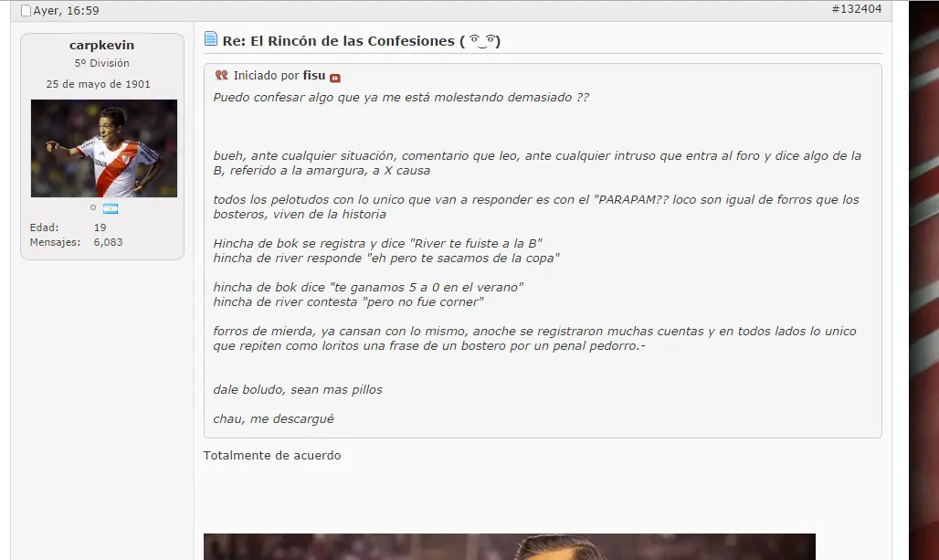Click the quoted line 'dale boludo, sean mas pillos'
Image resolution: width=939 pixels, height=560 pixels.
298,389
